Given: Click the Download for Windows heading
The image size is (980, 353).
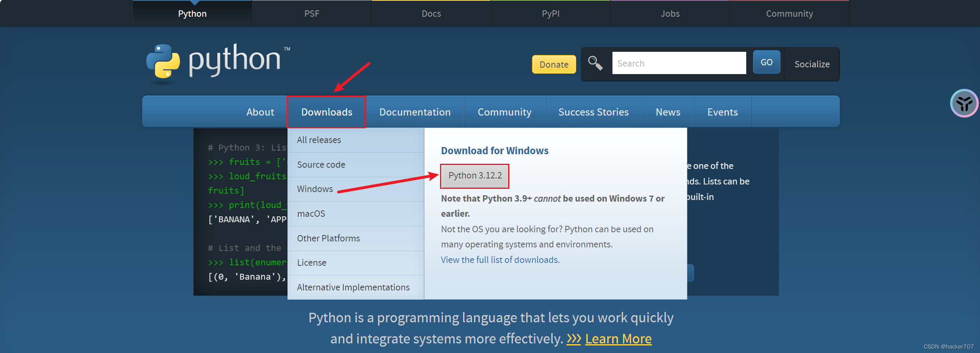Looking at the screenshot, I should (495, 151).
